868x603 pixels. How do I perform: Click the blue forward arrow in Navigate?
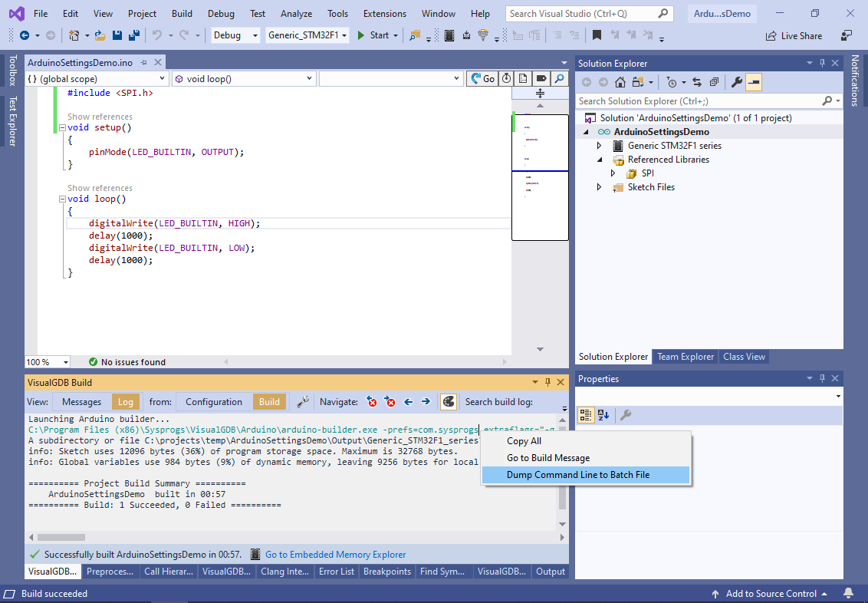(426, 402)
